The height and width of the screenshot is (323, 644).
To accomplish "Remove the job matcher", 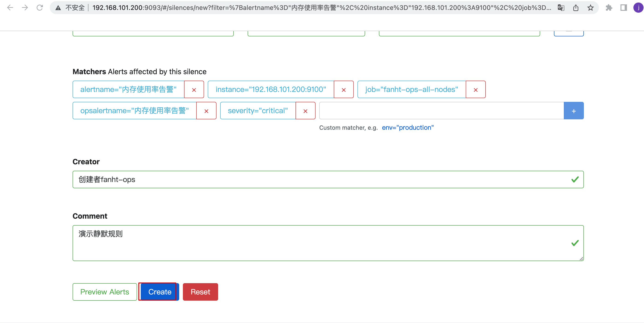I will [x=476, y=89].
